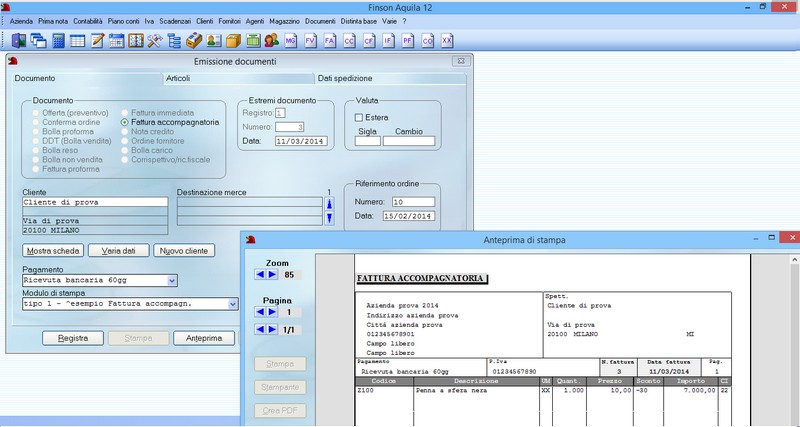Click the FV document icon
This screenshot has width=800, height=427.
[x=311, y=41]
